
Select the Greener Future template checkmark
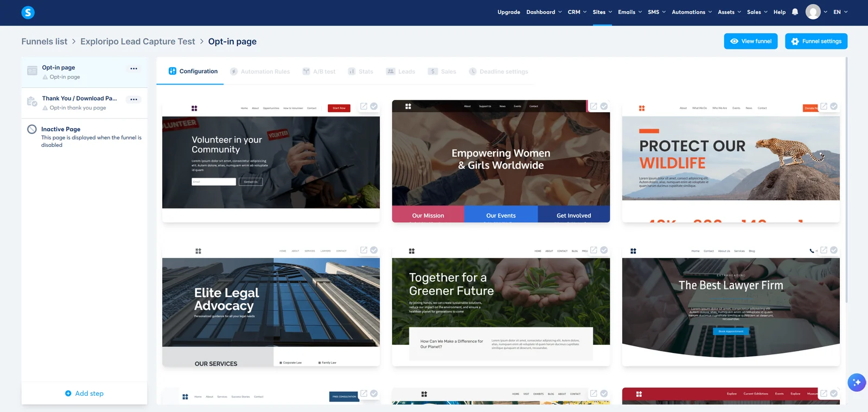click(604, 250)
